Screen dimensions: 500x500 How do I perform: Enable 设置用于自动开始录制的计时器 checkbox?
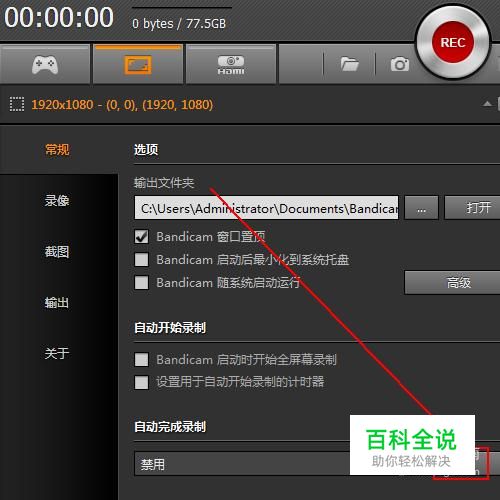(141, 382)
